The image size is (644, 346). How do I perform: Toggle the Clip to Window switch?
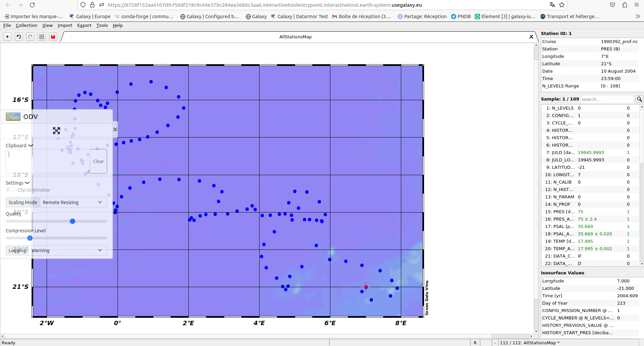pos(10,190)
